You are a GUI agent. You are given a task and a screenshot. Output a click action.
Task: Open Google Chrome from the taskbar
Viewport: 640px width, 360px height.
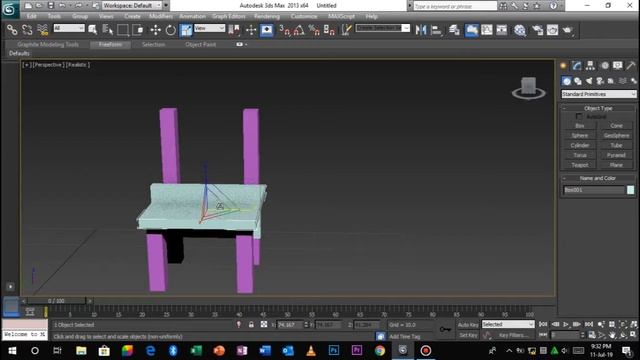[380, 351]
